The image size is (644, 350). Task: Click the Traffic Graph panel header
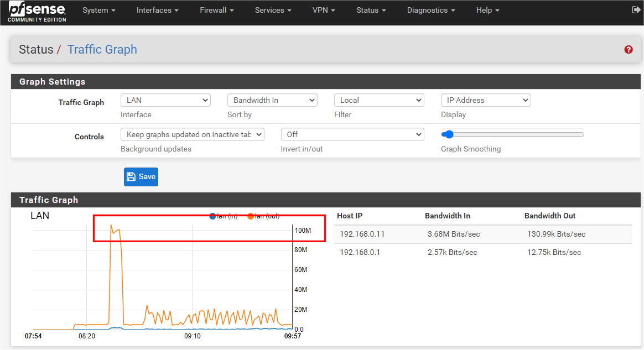coord(326,200)
